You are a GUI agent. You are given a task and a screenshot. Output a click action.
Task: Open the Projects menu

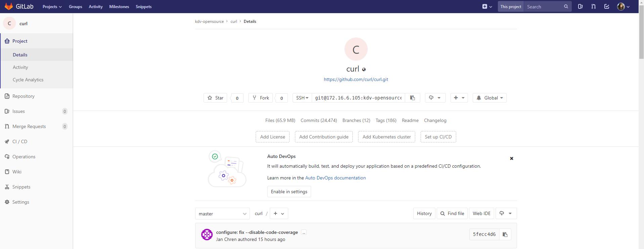point(52,6)
